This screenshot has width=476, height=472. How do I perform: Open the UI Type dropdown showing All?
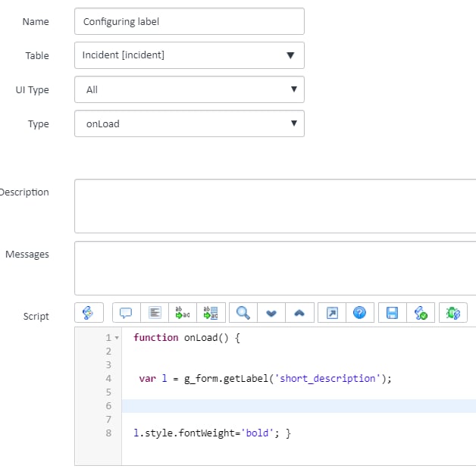pos(189,89)
